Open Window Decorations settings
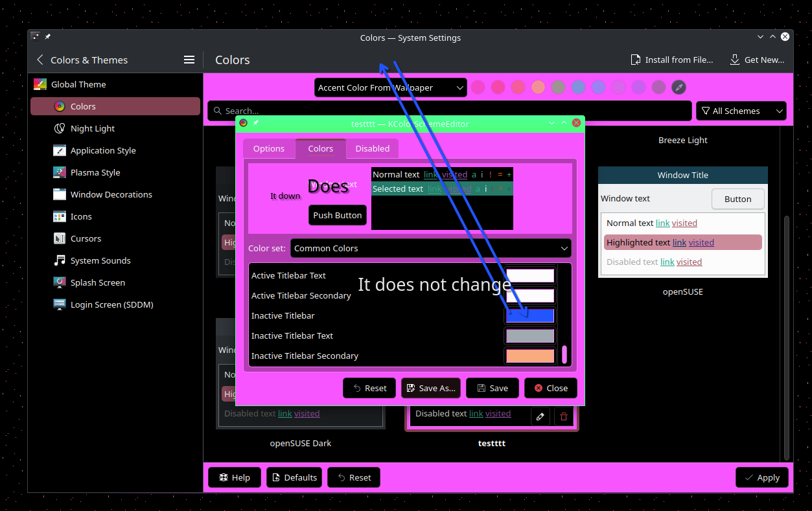This screenshot has width=812, height=511. coord(115,194)
